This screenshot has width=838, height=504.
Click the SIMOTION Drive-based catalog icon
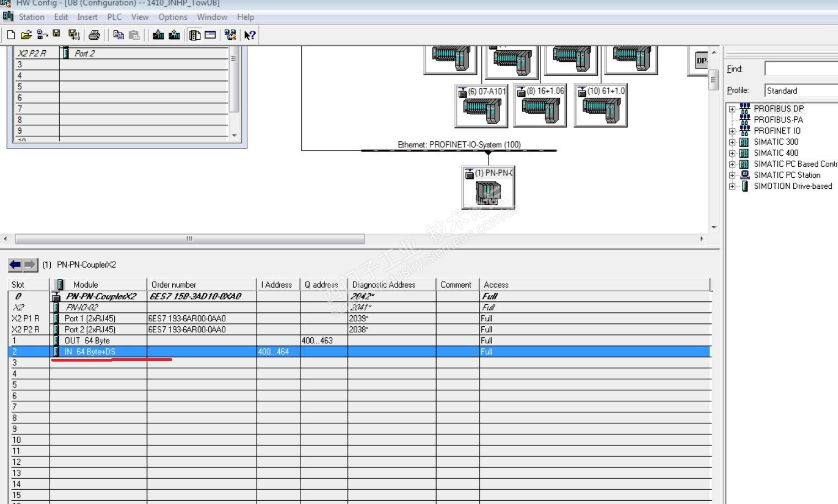pos(745,186)
